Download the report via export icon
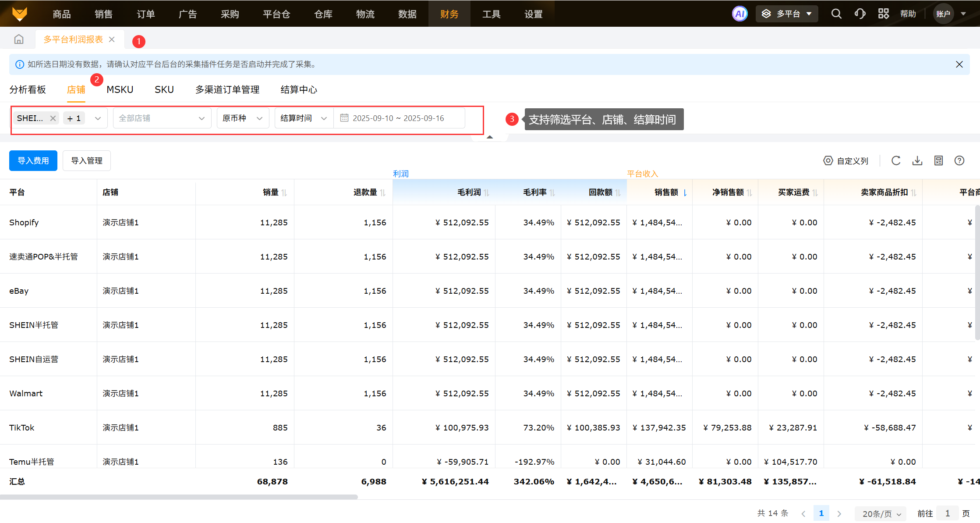 pos(917,161)
